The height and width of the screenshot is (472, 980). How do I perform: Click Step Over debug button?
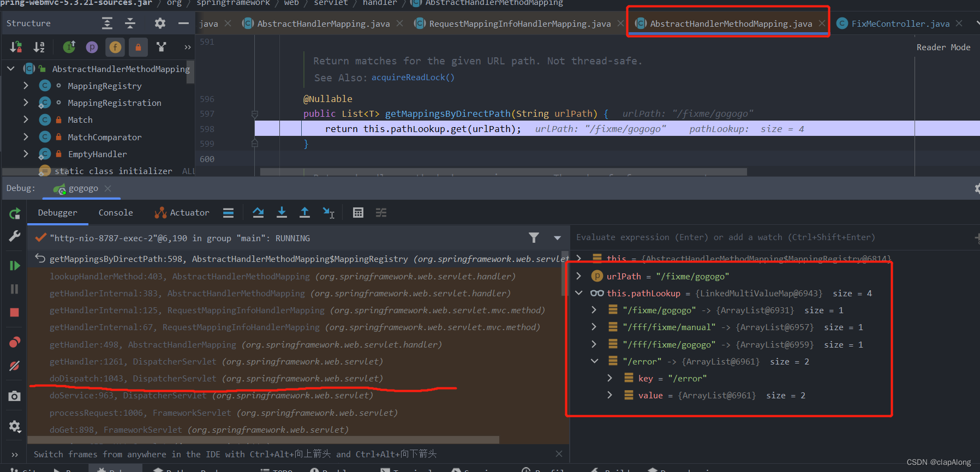click(258, 213)
